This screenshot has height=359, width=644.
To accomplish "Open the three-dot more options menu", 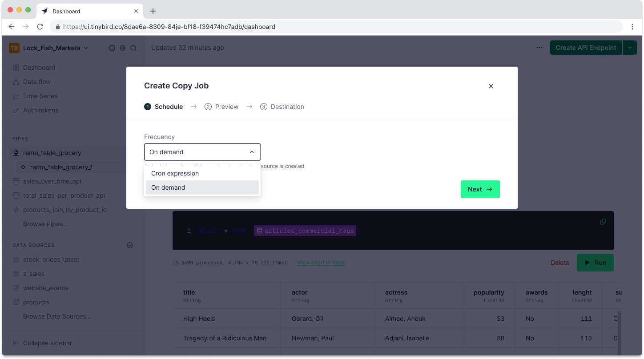I will click(539, 48).
